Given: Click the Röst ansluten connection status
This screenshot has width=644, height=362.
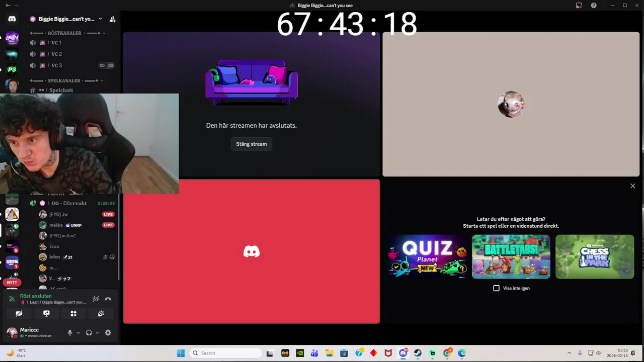Looking at the screenshot, I should point(36,296).
